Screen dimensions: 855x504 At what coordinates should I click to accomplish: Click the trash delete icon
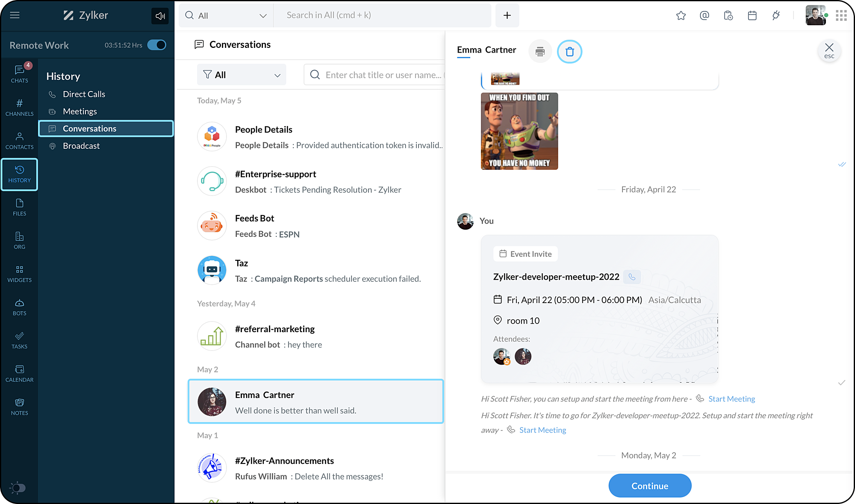click(569, 52)
